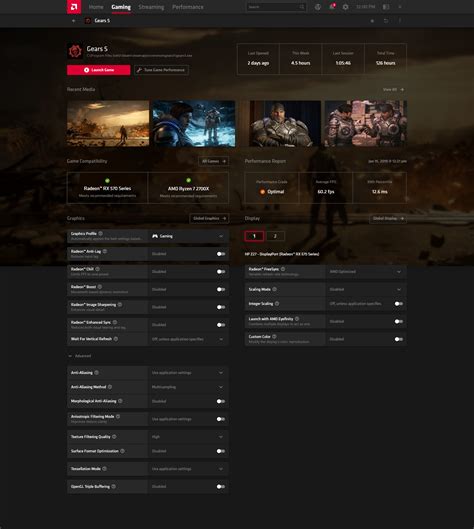Click the reset/refresh icon in the subheader
The image size is (474, 529).
pos(386,21)
